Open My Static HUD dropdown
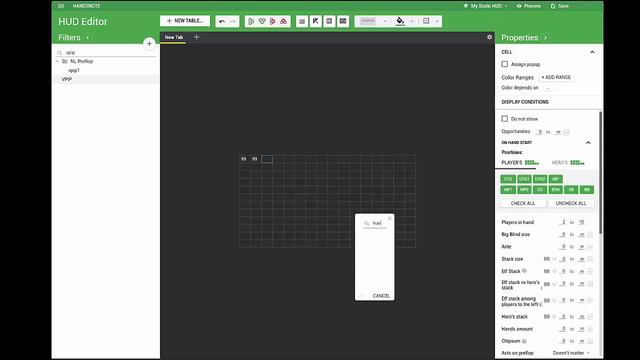 [x=486, y=6]
